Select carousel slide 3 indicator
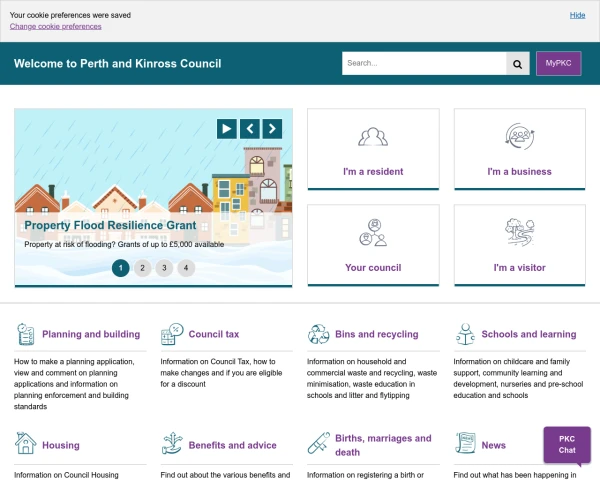Image resolution: width=600 pixels, height=480 pixels. [164, 268]
